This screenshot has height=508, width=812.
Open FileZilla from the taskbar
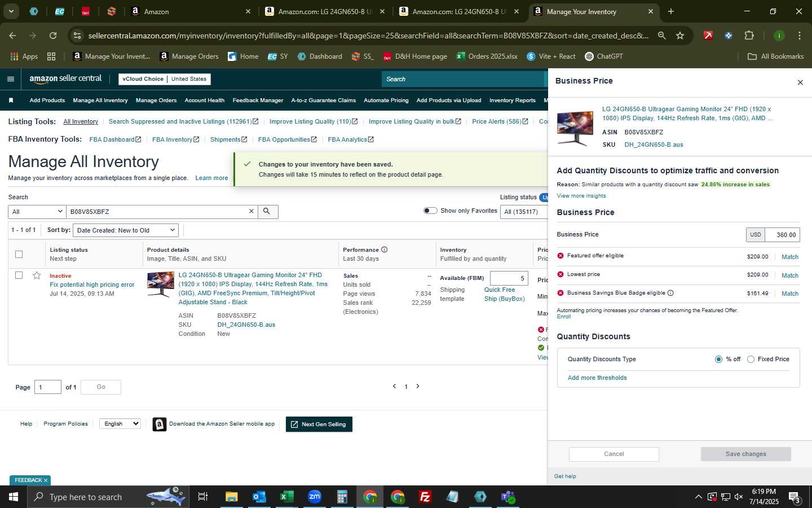coord(425,497)
